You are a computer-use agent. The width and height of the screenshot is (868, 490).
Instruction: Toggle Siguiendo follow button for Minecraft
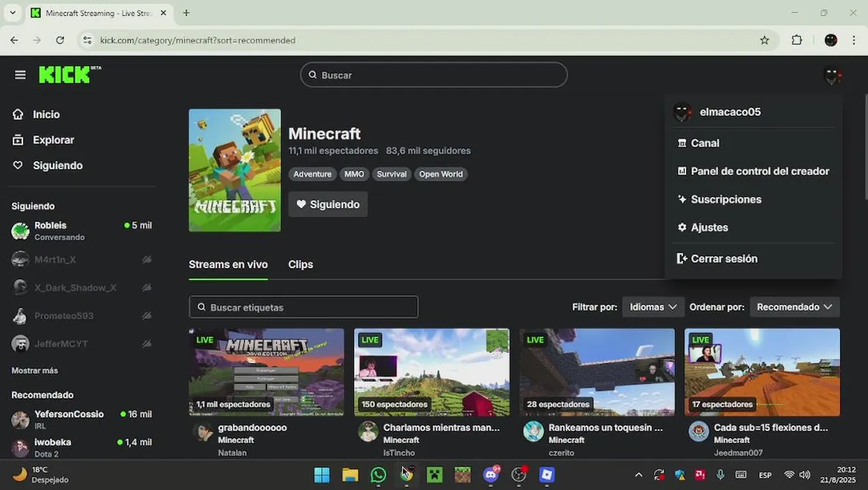click(x=328, y=204)
